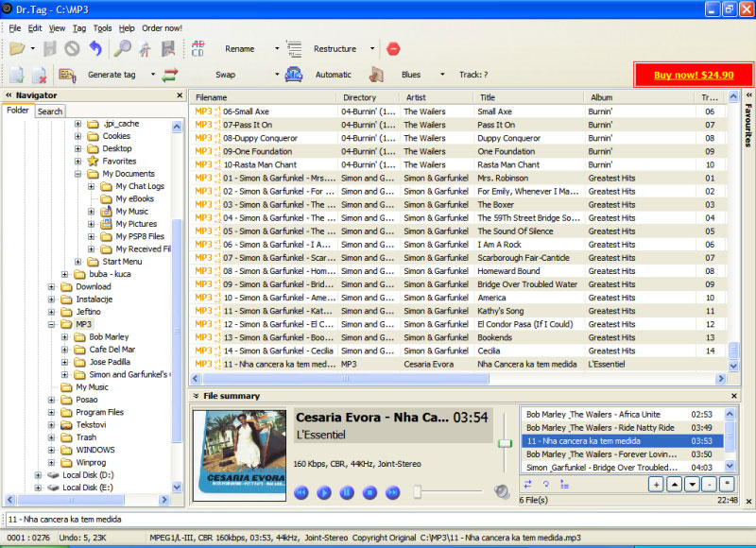Open the Tools menu
756x548 pixels.
coord(102,28)
